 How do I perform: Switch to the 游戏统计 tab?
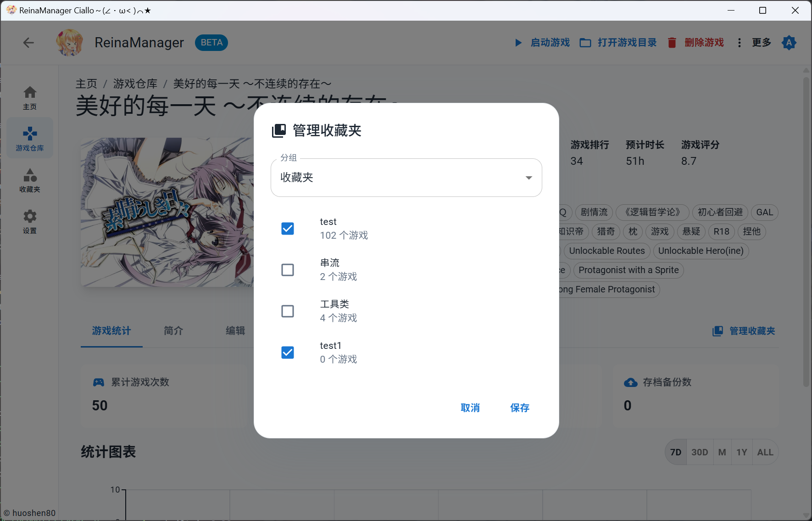pos(111,331)
